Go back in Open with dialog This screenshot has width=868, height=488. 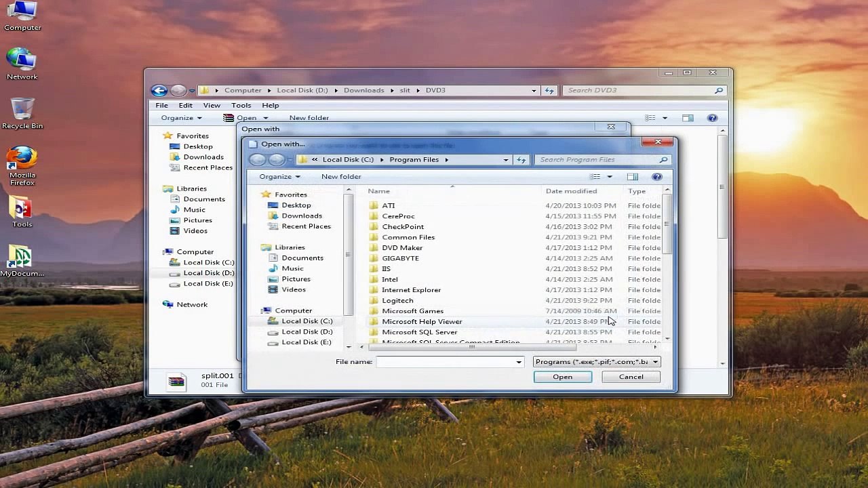point(257,160)
